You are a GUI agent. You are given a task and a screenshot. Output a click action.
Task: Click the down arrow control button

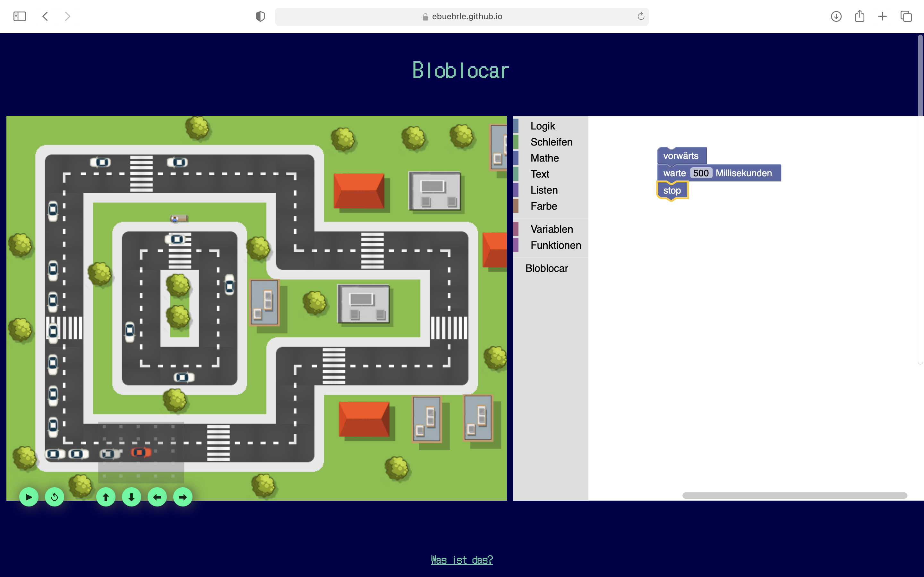pos(131,497)
